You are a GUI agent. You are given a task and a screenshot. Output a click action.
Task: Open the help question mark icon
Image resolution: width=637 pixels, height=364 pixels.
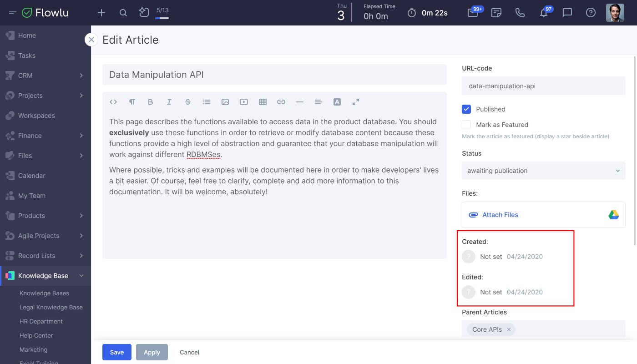[591, 13]
